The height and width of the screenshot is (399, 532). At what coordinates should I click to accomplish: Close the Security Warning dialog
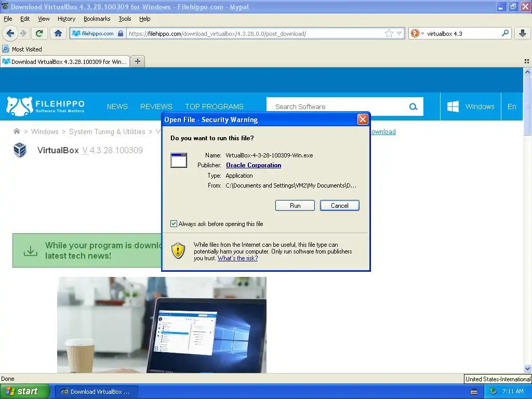363,119
